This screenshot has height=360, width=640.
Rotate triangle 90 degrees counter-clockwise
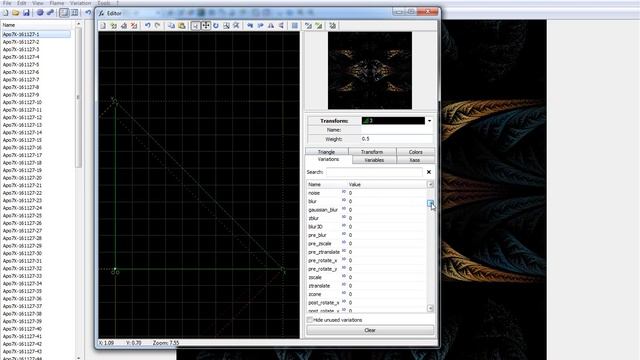tap(250, 26)
